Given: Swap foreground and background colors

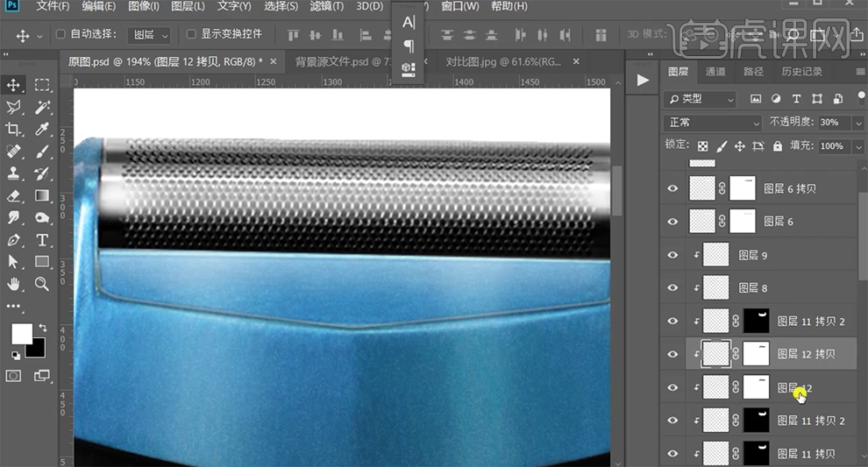Looking at the screenshot, I should click(43, 328).
